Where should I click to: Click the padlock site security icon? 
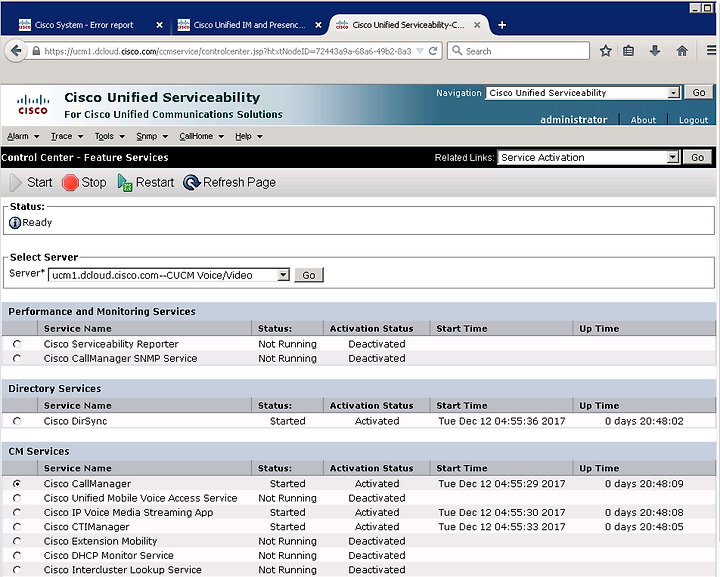pos(36,51)
